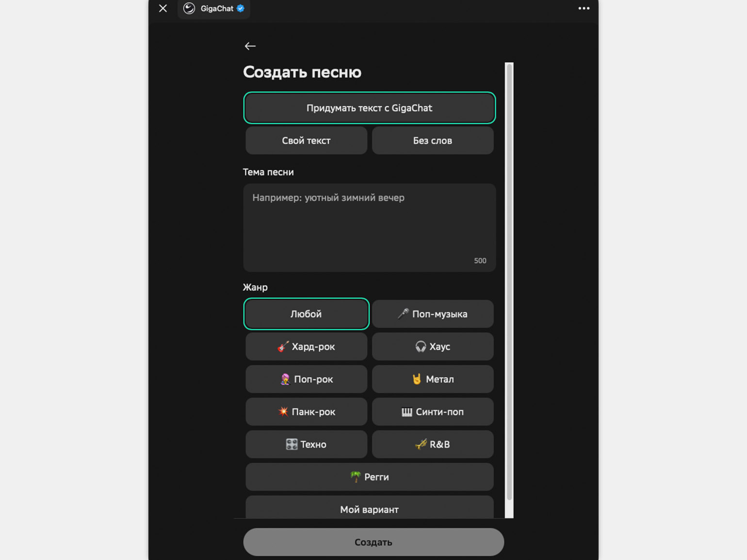Pick the Поп-музыка genre with microphone
This screenshot has width=747, height=560.
coord(432,314)
